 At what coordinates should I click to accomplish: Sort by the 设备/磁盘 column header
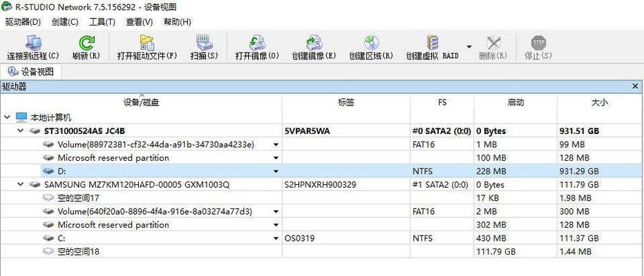141,103
